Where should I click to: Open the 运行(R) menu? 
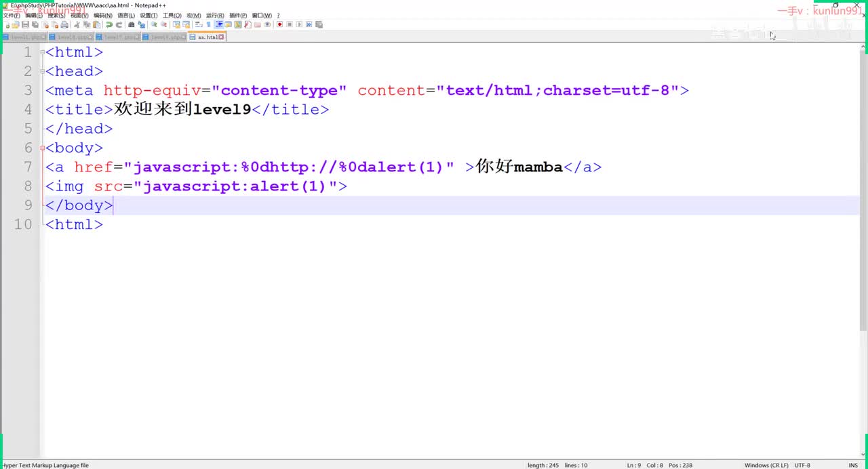215,15
